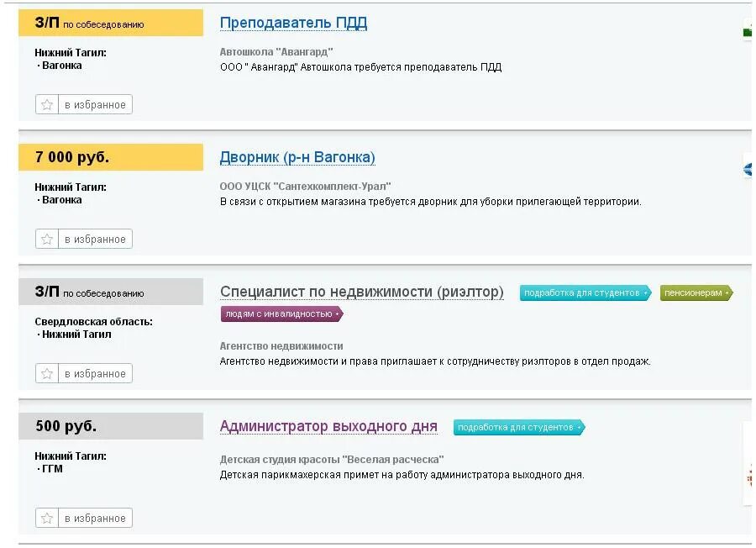Screen dimensions: 756x548
Task: Click the 7 000 руб. salary badge
Action: (111, 157)
